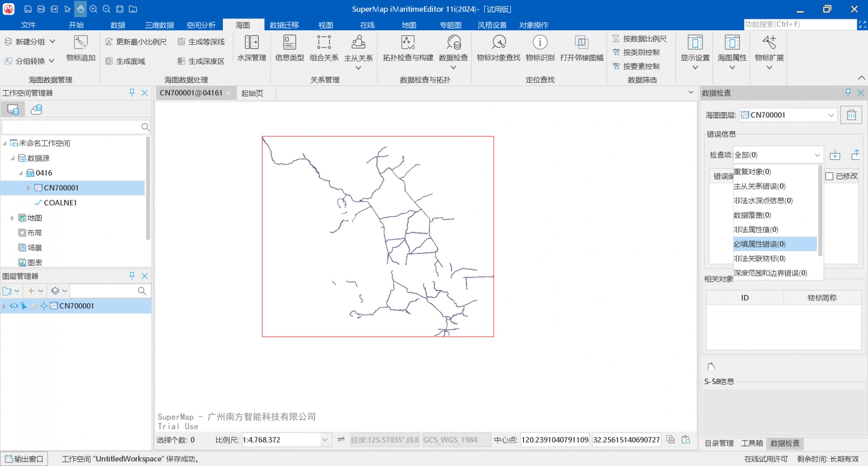Switch to 起始页 document tab
The width and height of the screenshot is (868, 466).
click(x=252, y=93)
